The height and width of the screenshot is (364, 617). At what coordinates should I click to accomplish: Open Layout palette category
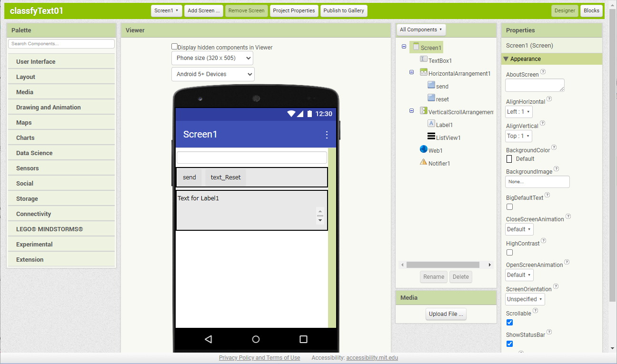point(61,77)
